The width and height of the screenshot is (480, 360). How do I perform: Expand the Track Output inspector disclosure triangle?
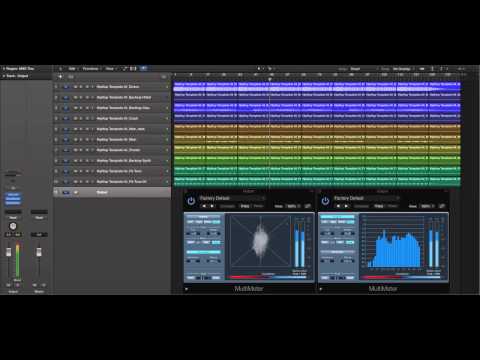[x=4, y=76]
